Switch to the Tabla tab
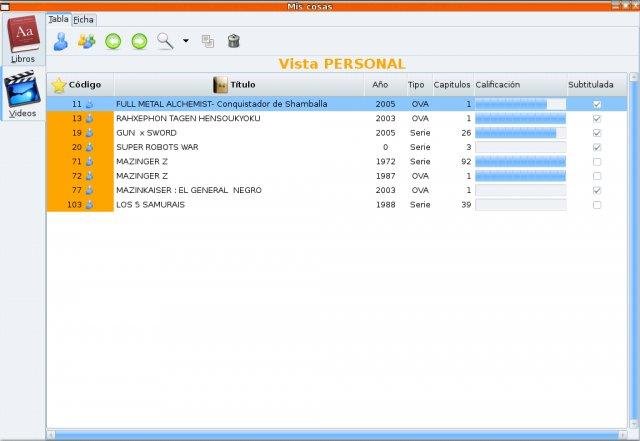The height and width of the screenshot is (441, 640). click(x=59, y=19)
